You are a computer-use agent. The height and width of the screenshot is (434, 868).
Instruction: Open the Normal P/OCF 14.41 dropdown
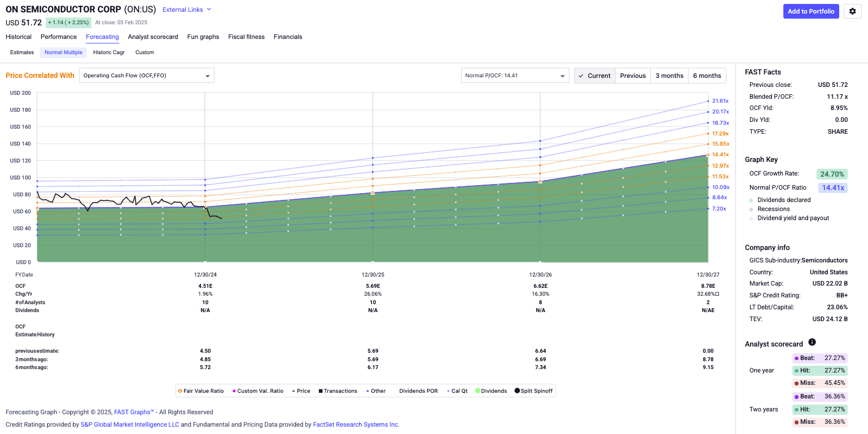515,76
